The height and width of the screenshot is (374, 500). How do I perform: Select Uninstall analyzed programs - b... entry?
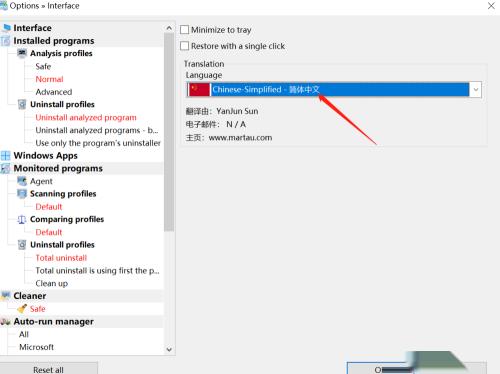click(97, 130)
